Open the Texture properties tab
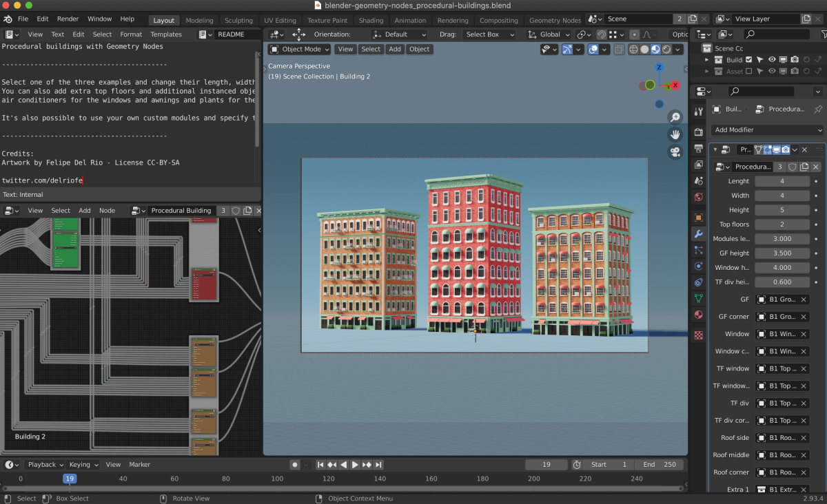 tap(699, 335)
